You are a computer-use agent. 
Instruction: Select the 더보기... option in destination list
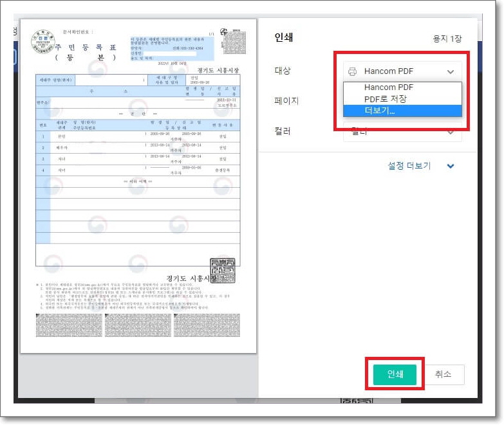(402, 111)
